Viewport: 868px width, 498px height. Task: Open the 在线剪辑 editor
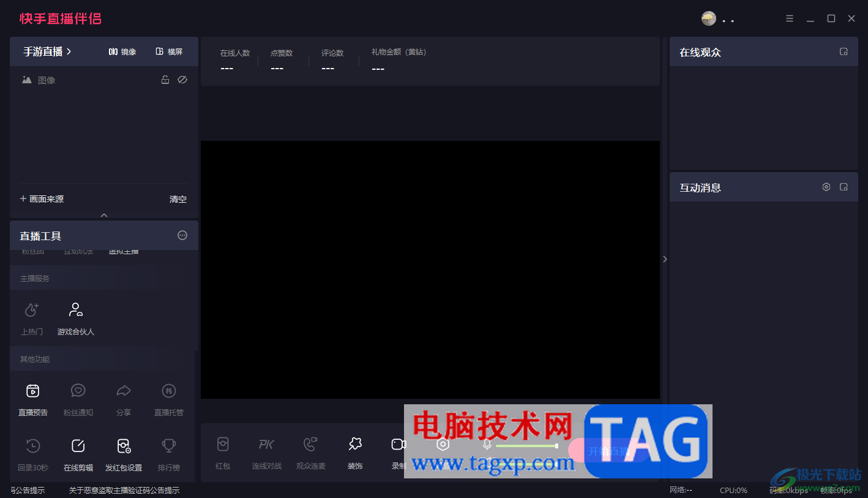78,455
